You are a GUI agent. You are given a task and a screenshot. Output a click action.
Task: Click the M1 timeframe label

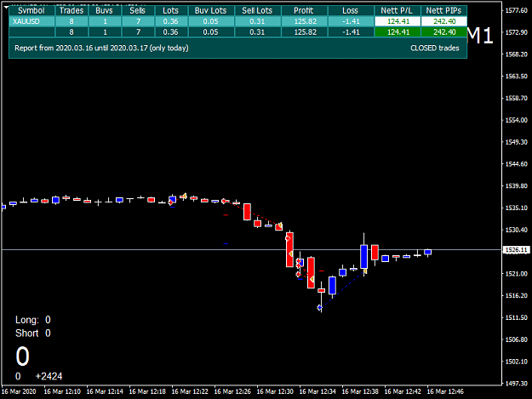click(x=480, y=35)
